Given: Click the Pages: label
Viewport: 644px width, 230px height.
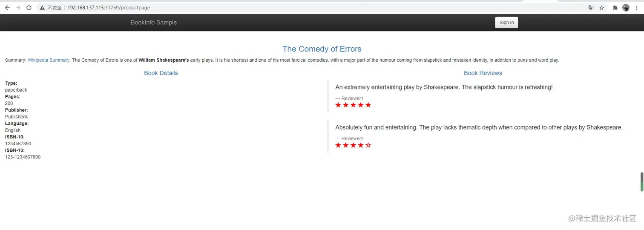Looking at the screenshot, I should pyautogui.click(x=13, y=97).
